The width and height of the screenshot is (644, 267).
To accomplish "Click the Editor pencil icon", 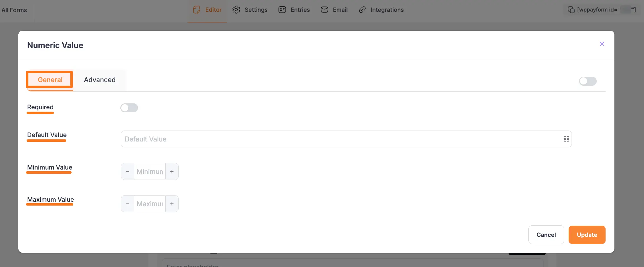I will click(197, 10).
